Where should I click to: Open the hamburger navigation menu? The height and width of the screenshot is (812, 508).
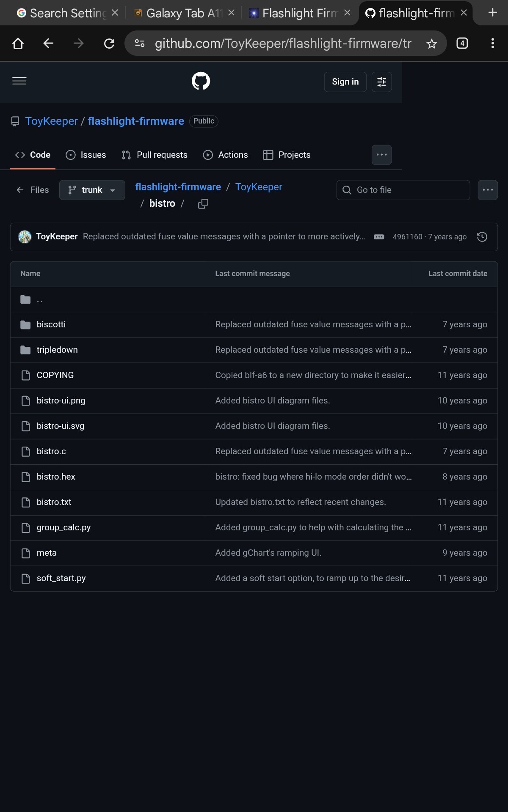coord(19,81)
